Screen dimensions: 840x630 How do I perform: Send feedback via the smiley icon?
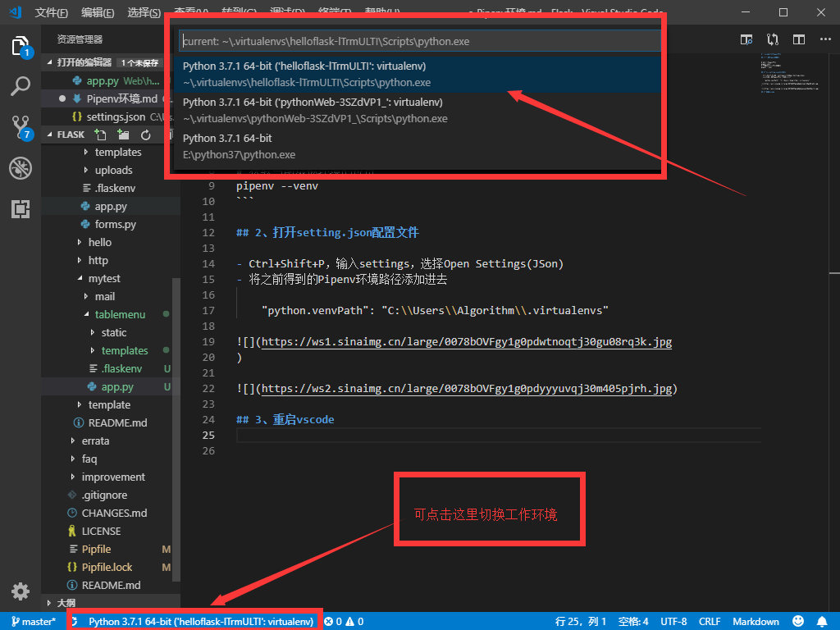798,621
